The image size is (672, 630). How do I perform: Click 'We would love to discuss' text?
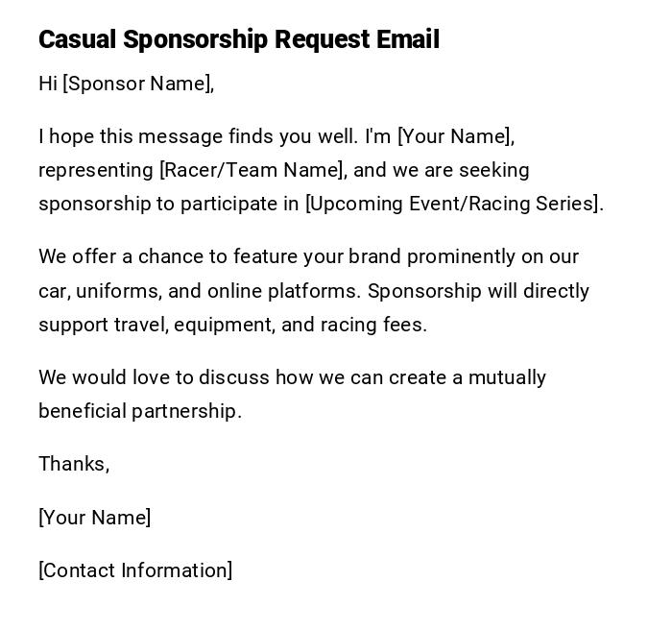coord(154,377)
